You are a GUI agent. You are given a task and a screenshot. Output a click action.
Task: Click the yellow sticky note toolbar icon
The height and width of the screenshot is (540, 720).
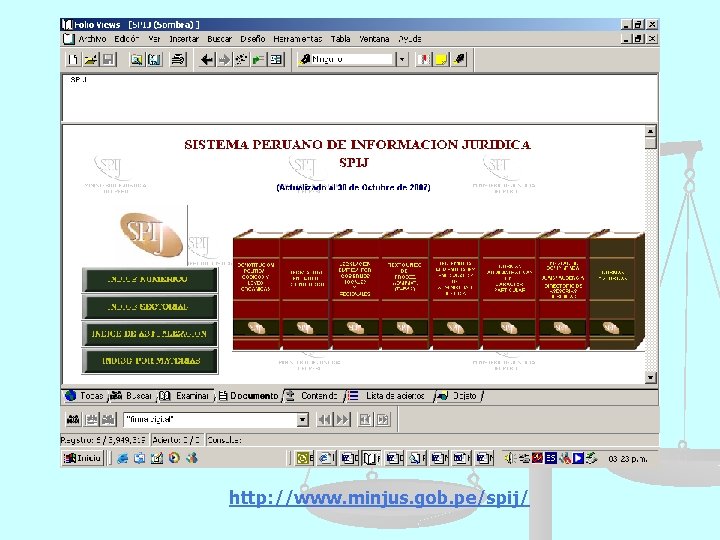pos(441,59)
